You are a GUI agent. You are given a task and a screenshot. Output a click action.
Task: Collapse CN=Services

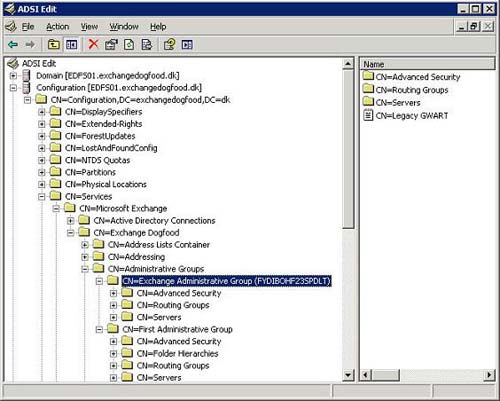[42, 196]
